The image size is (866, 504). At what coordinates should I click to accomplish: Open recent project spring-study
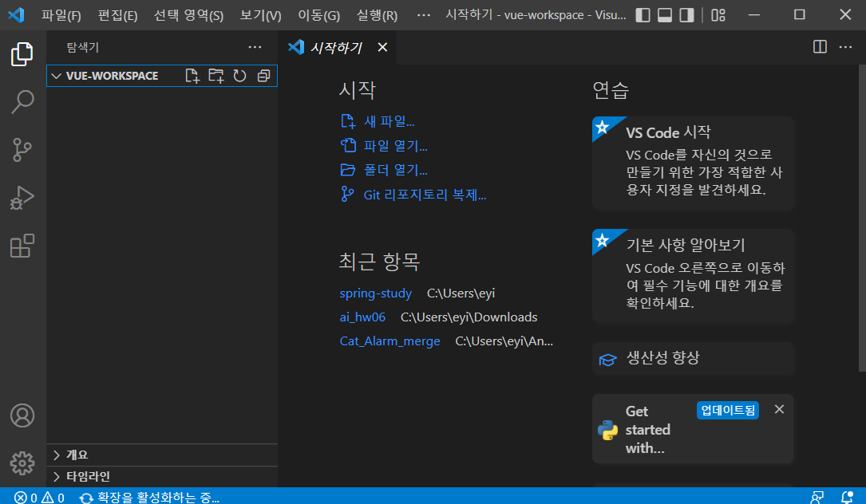pos(376,293)
